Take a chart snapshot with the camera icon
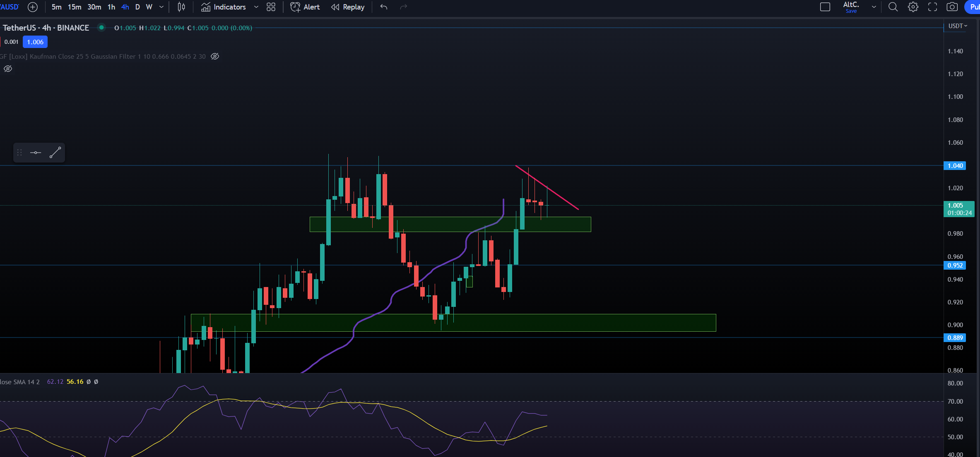Viewport: 980px width, 457px height. click(x=952, y=7)
